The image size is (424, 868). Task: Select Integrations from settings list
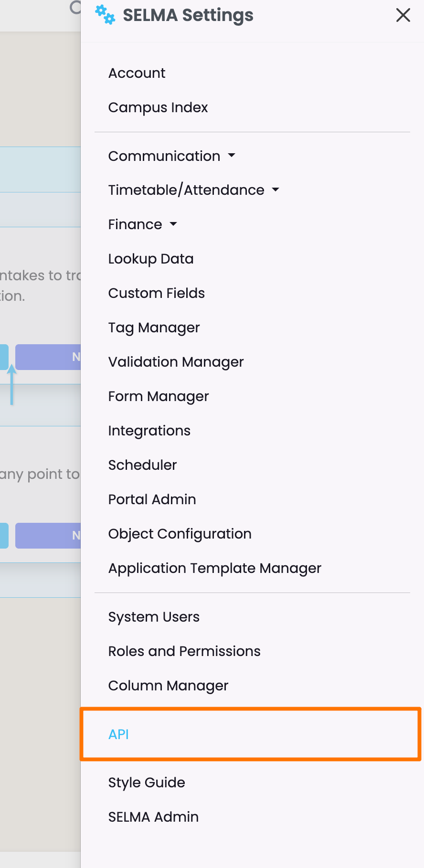pyautogui.click(x=149, y=431)
